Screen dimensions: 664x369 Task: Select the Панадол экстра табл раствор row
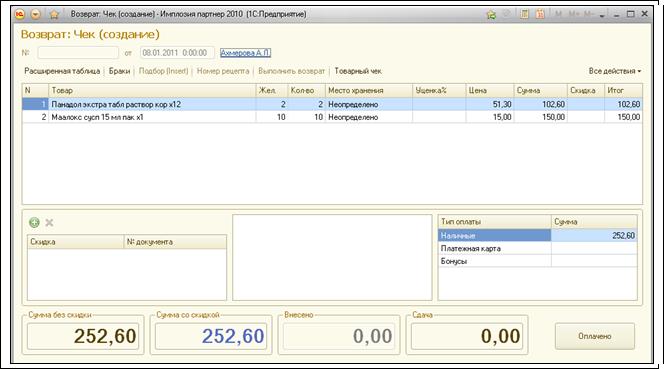pos(332,104)
